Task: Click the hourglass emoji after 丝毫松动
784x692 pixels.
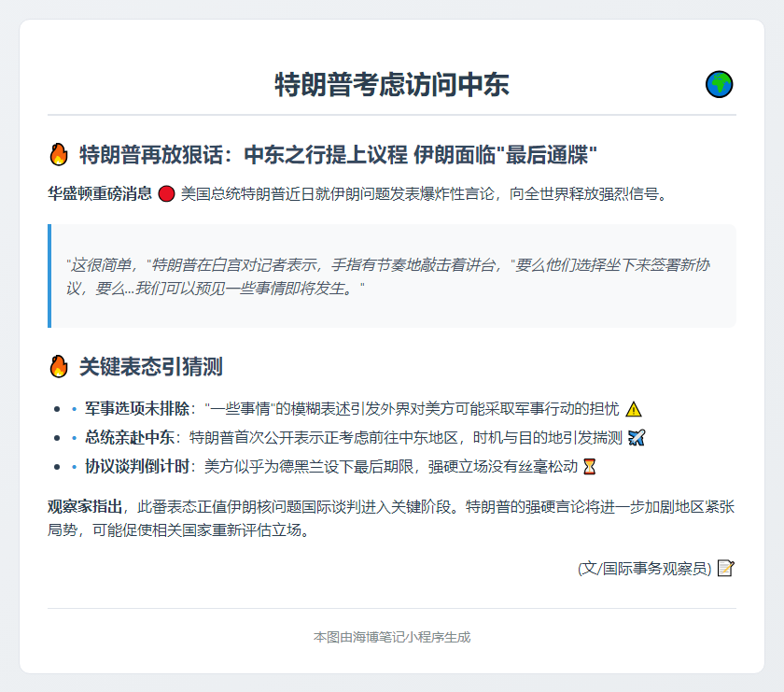Action: tap(590, 467)
